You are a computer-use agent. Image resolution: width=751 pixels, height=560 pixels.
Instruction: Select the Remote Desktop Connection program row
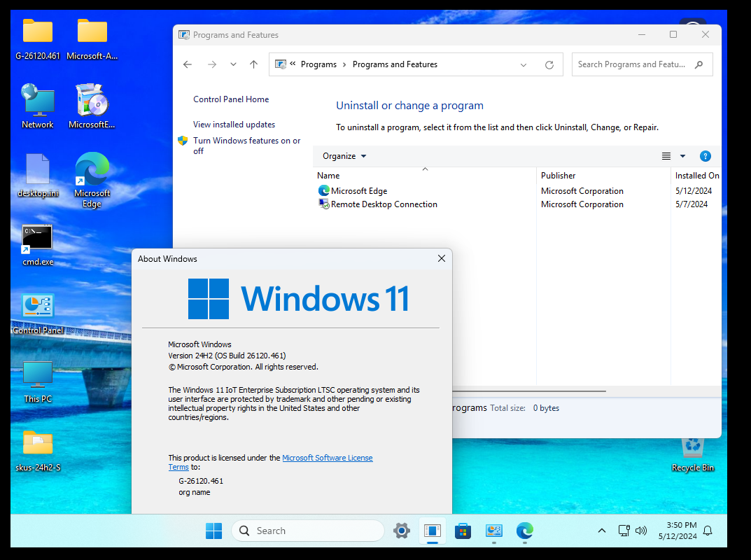[x=518, y=204]
